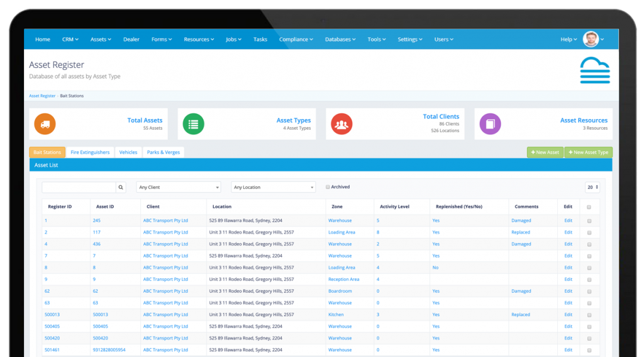This screenshot has height=357, width=644.
Task: Select the Vehicles tab
Action: [x=128, y=152]
